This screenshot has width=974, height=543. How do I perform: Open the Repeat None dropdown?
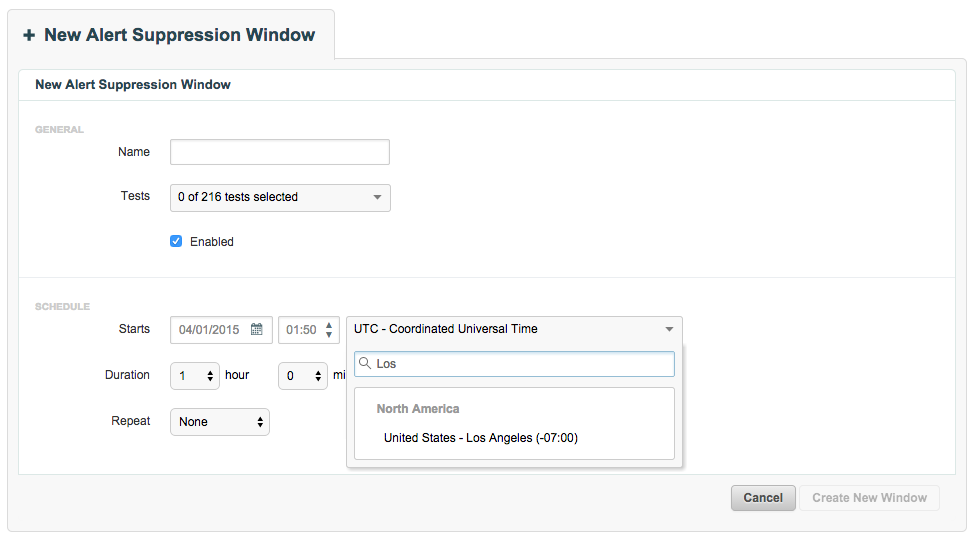tap(220, 422)
